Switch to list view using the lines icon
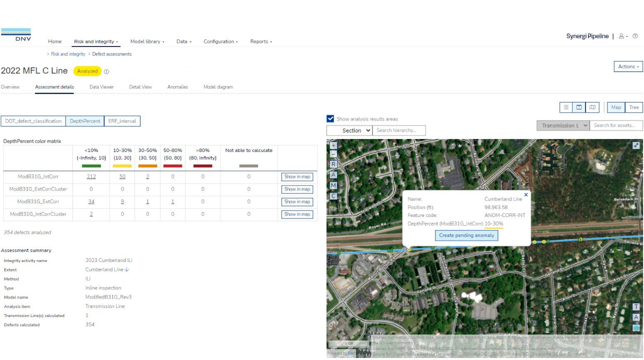 coord(566,107)
